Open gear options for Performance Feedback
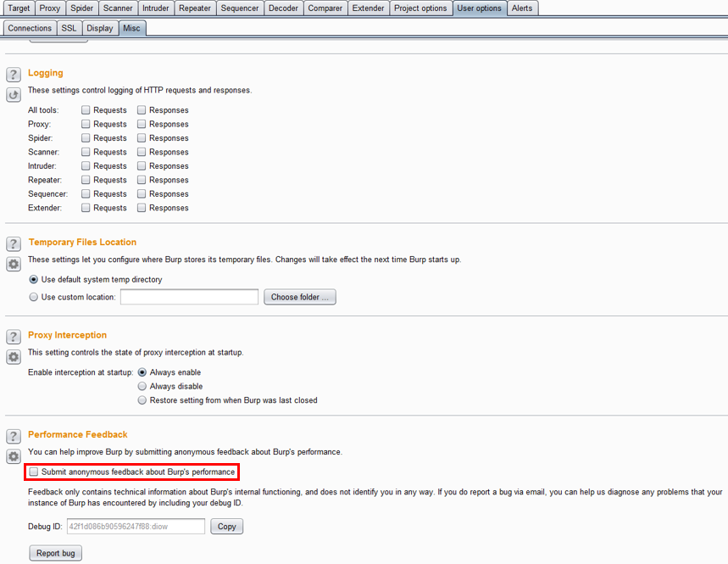The width and height of the screenshot is (728, 564). (x=14, y=456)
